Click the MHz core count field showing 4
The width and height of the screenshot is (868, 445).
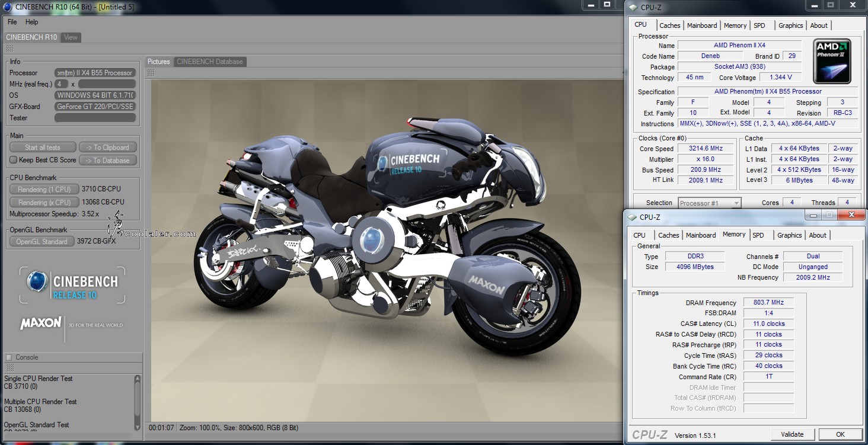(x=61, y=84)
